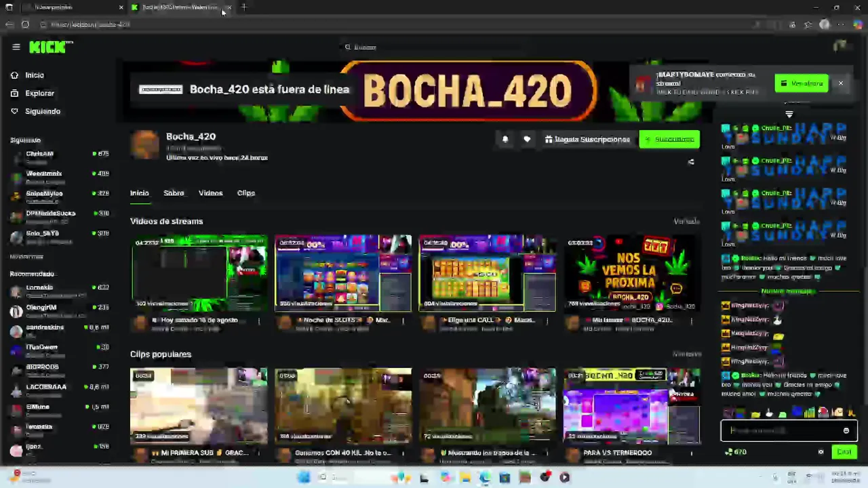Click the Bocha_420 channel name heading
868x488 pixels.
pos(191,136)
